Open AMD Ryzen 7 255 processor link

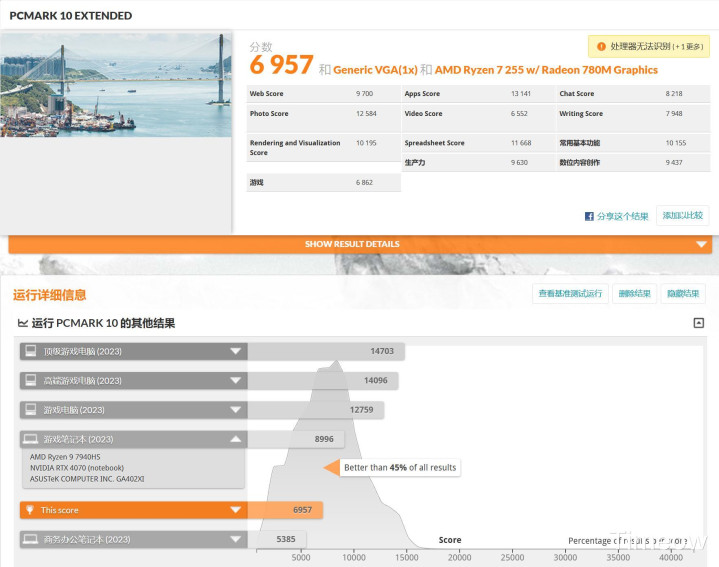[x=546, y=70]
